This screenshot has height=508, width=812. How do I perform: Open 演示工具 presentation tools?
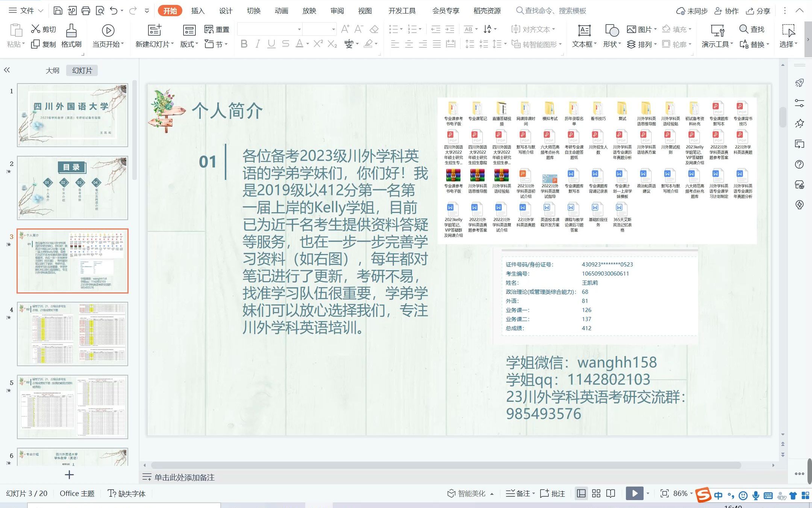coord(717,37)
